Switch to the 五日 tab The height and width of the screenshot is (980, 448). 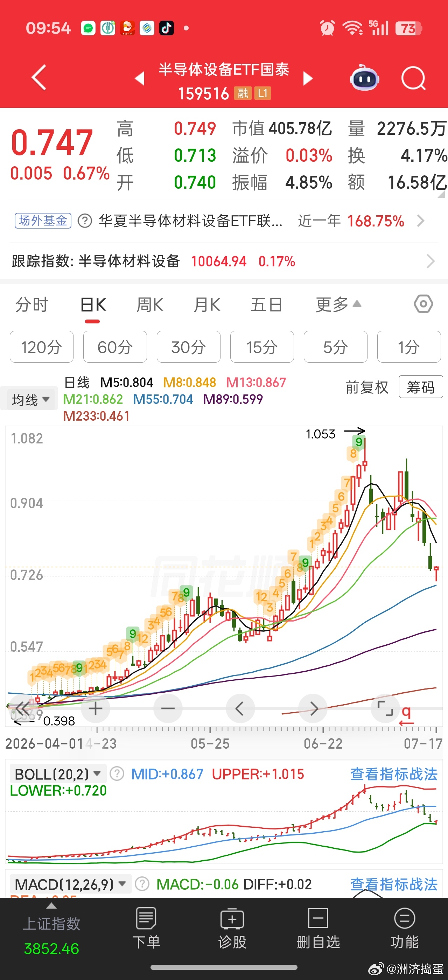click(x=266, y=305)
